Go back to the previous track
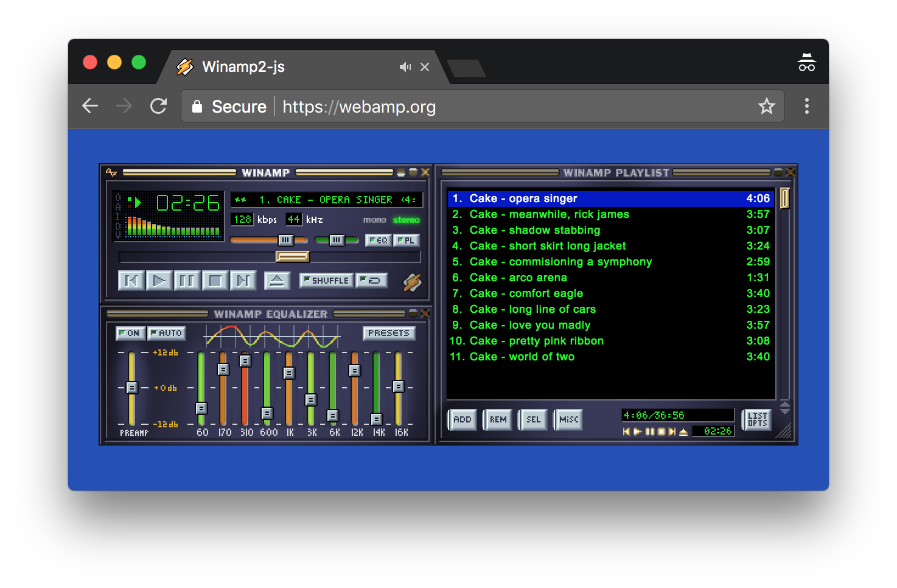This screenshot has width=897, height=588. pyautogui.click(x=131, y=280)
